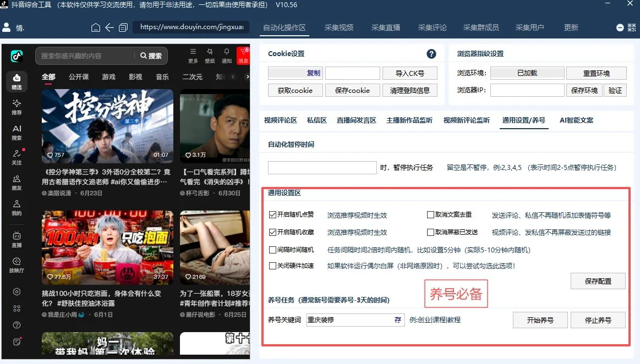This screenshot has width=640, height=364.
Task: Click the question mark icon in the sidebar
Action: (17, 326)
